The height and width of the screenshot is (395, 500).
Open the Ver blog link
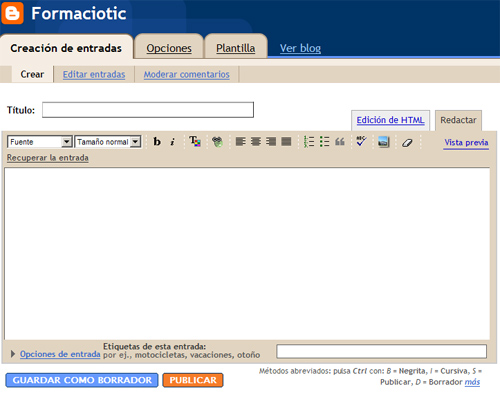(x=300, y=48)
